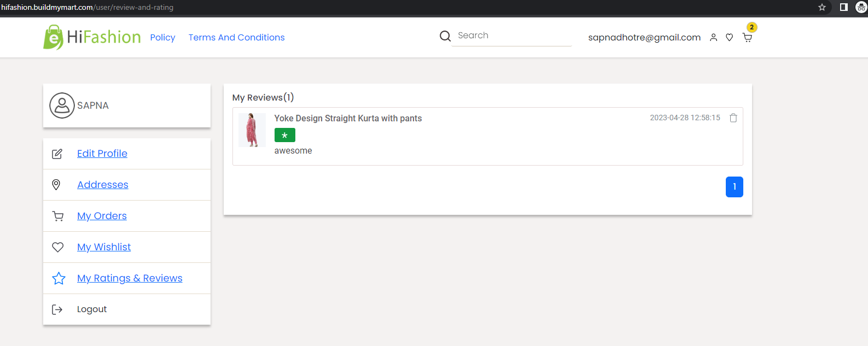Click into the Search input field
Image resolution: width=868 pixels, height=346 pixels.
tap(511, 36)
